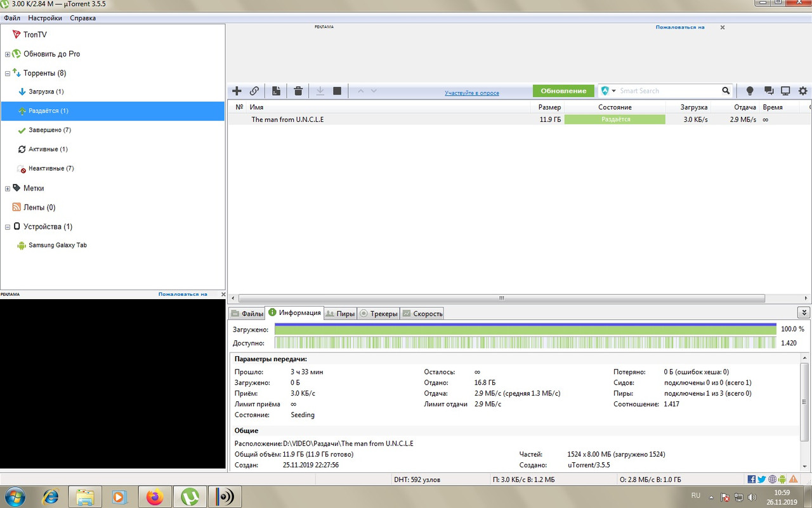
Task: Close the top advertisement banner
Action: tap(723, 27)
